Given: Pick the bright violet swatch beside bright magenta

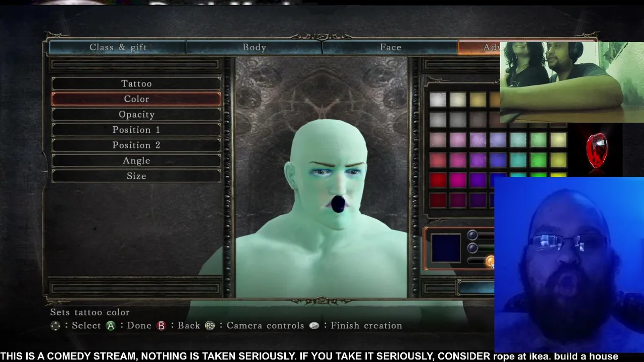Looking at the screenshot, I should [x=478, y=180].
